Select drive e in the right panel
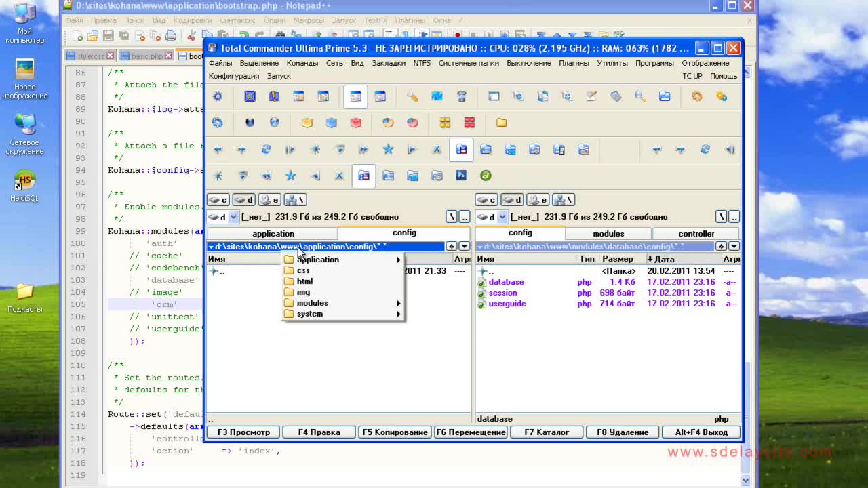The image size is (868, 488). coord(538,200)
